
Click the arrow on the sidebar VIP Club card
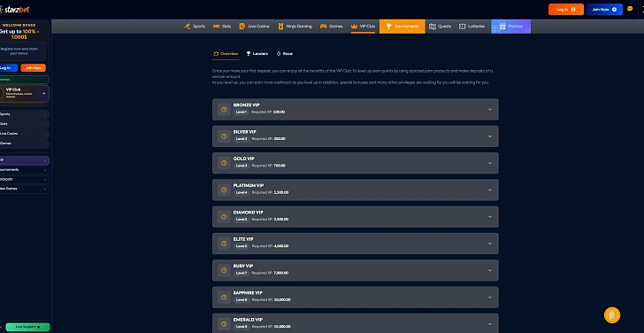coord(43,93)
